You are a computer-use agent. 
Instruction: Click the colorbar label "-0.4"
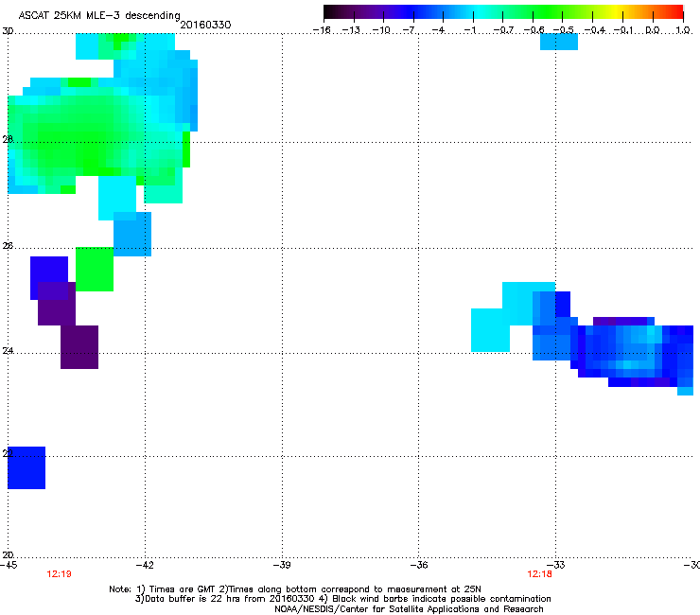594,30
